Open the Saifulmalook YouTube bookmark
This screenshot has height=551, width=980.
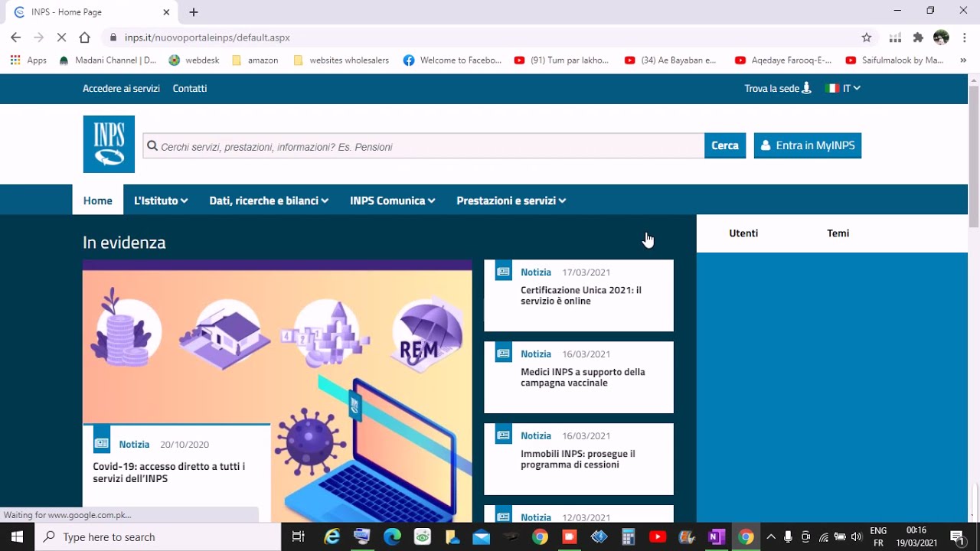click(894, 60)
